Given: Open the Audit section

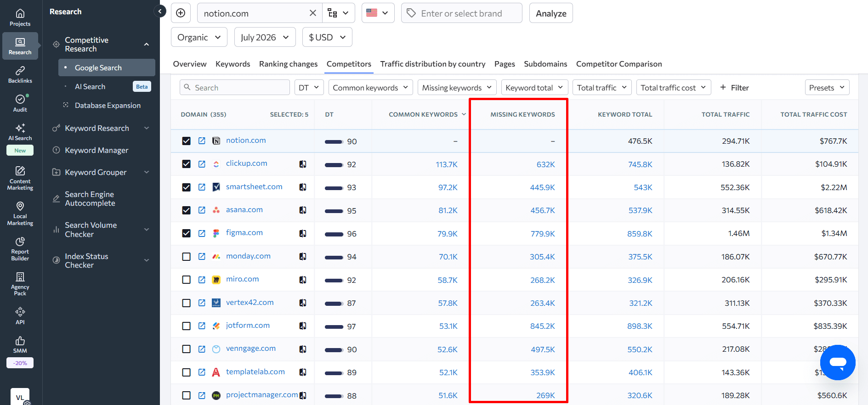Looking at the screenshot, I should pyautogui.click(x=20, y=103).
